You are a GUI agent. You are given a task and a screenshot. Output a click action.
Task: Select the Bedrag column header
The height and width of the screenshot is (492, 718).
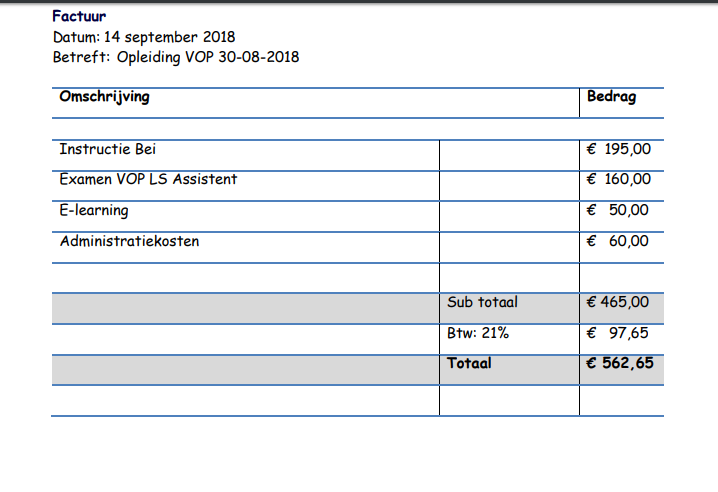click(x=611, y=98)
